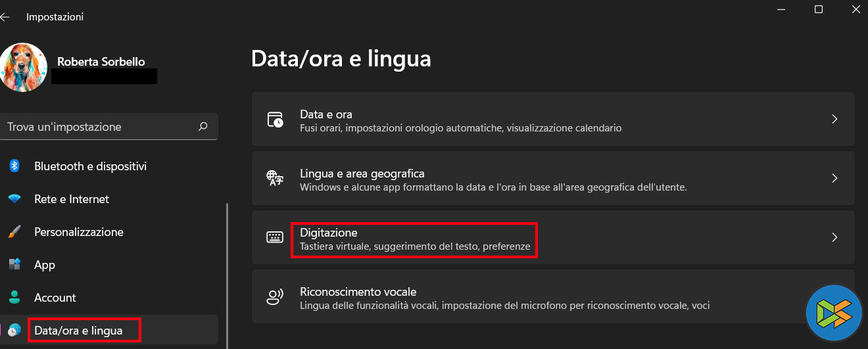Click the Account person icon
Viewport: 868px width, 349px height.
pos(14,298)
